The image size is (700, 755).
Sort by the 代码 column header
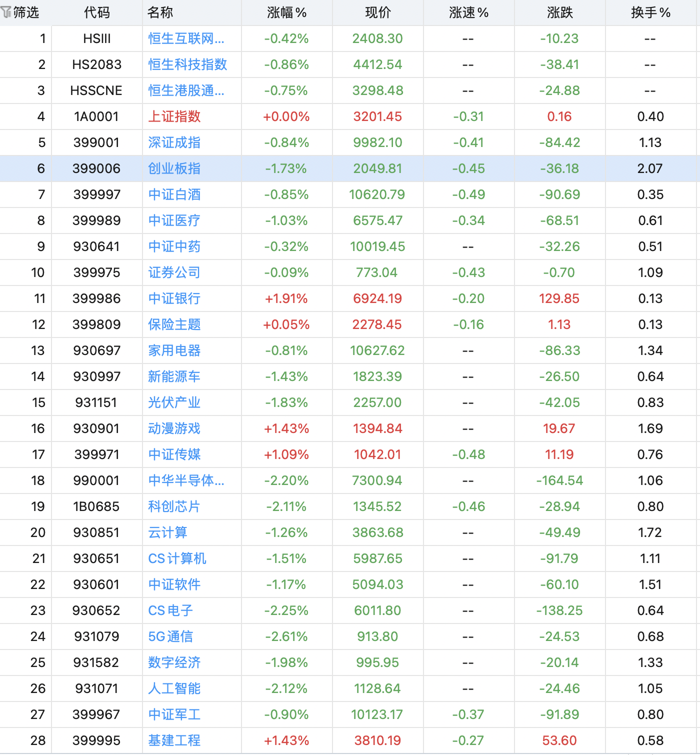(x=96, y=12)
